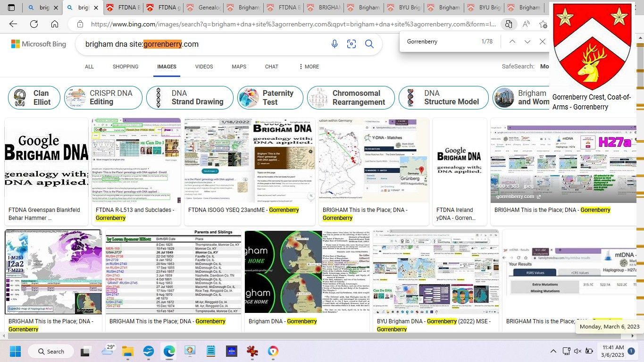644x362 pixels.
Task: Open 'BYU Brigham DNA - Gorrenberry (2022) MSE' link
Action: tap(434, 325)
